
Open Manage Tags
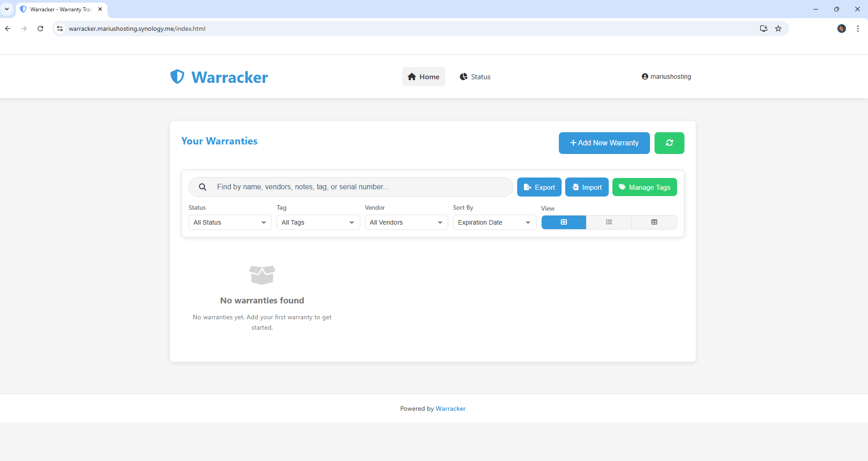(645, 187)
